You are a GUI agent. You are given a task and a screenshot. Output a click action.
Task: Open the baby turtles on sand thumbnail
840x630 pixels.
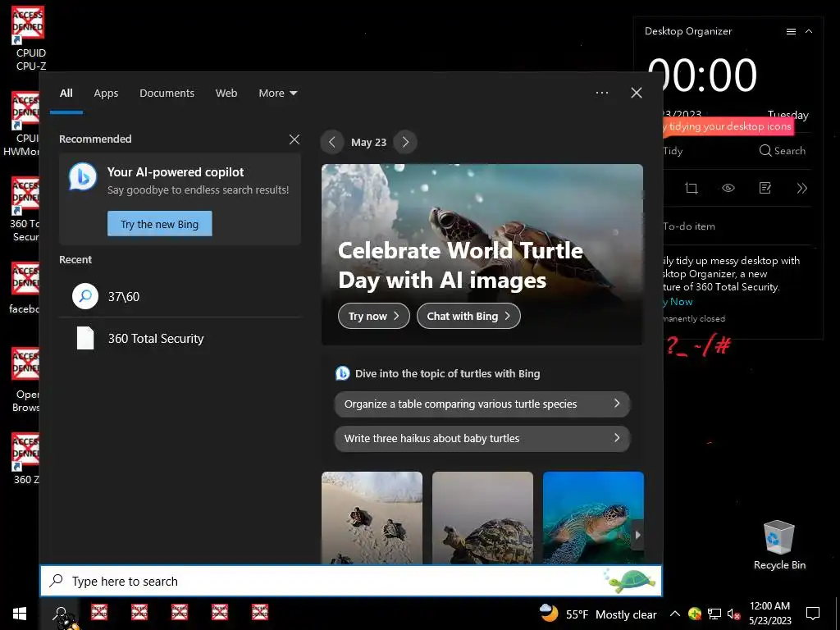tap(372, 518)
